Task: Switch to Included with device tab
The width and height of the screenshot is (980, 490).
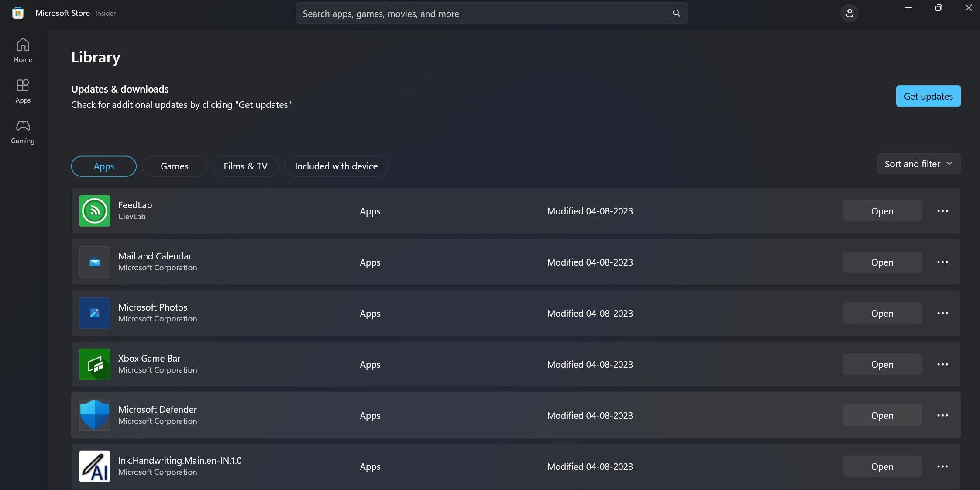Action: point(336,166)
